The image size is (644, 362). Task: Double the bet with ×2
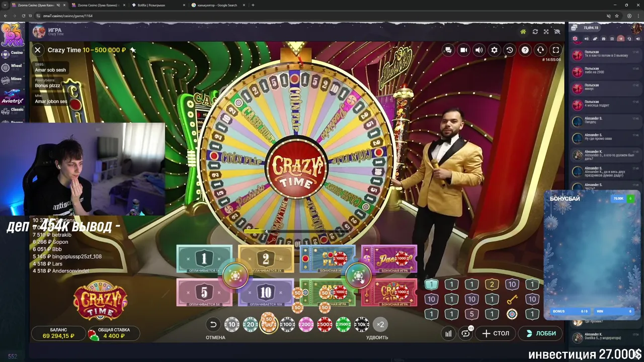380,324
